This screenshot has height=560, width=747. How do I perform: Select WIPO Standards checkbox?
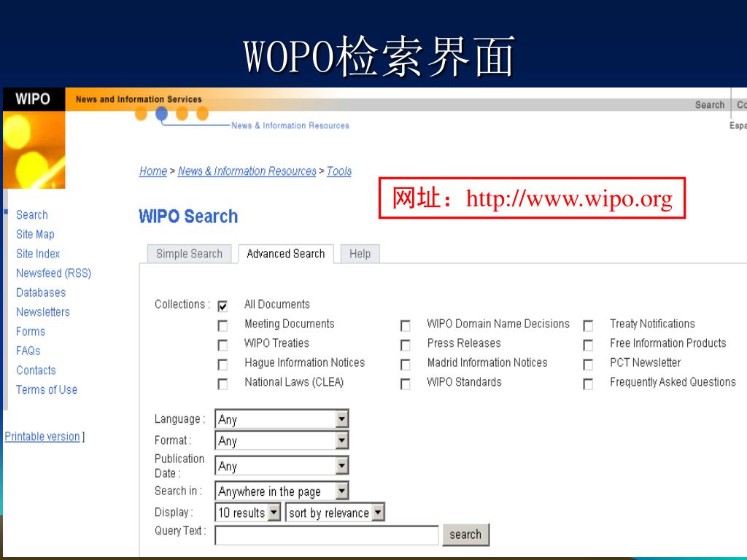point(406,384)
